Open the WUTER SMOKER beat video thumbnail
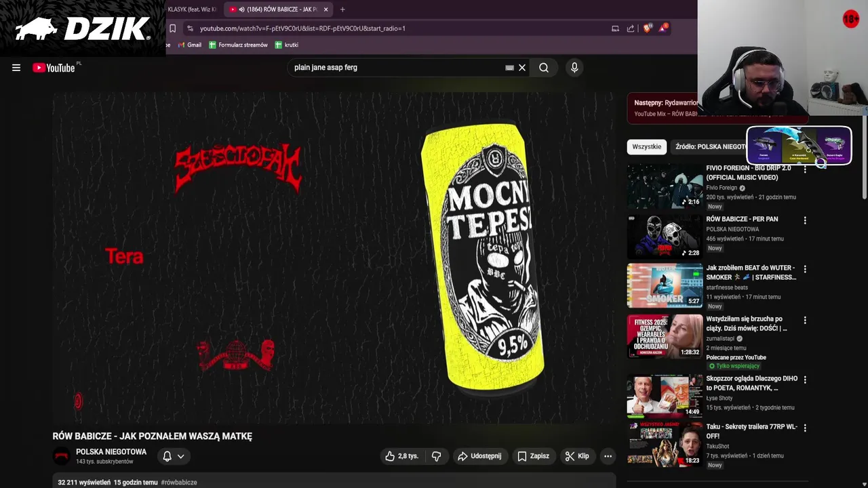Screen dimensions: 868x488 665,285
